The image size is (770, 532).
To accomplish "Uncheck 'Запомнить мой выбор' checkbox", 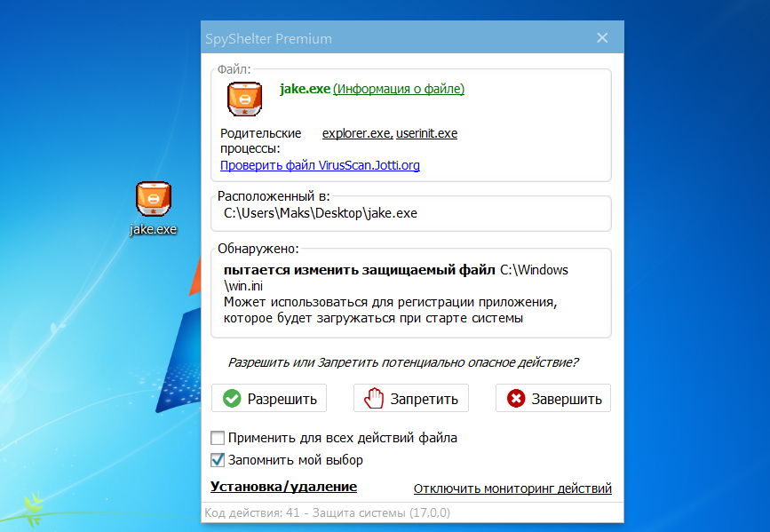I will (x=218, y=460).
